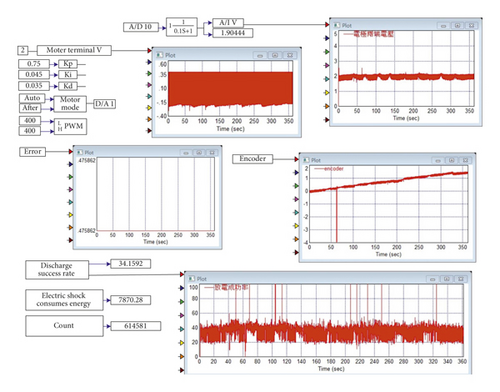Select the Ki gain block
The width and height of the screenshot is (500, 392).
tap(68, 75)
